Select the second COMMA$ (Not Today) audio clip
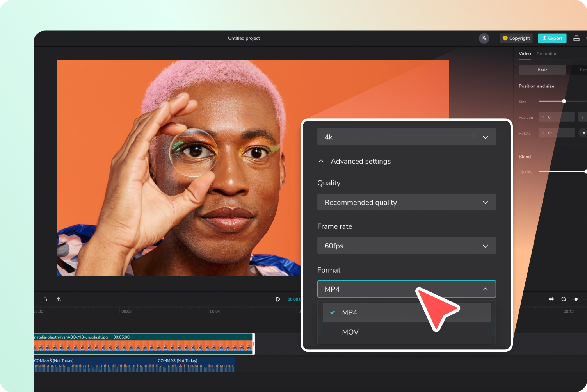The image size is (587, 392). click(196, 364)
